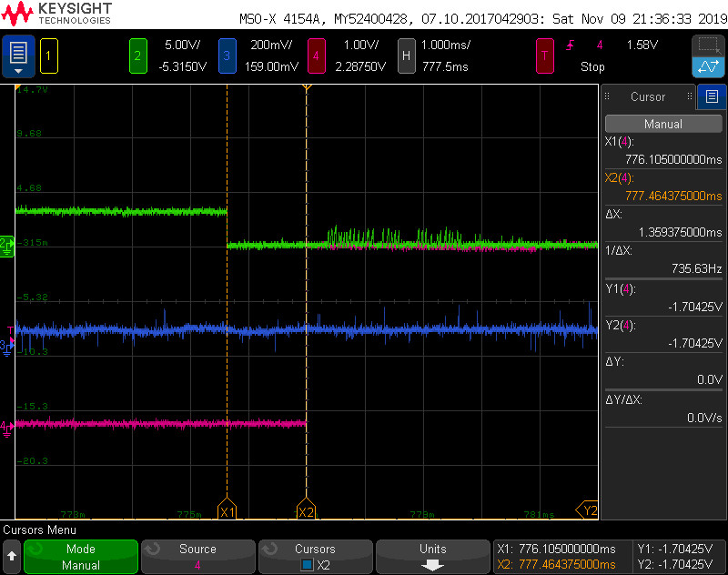Toggle the Mode Manual softkey

coord(81,557)
